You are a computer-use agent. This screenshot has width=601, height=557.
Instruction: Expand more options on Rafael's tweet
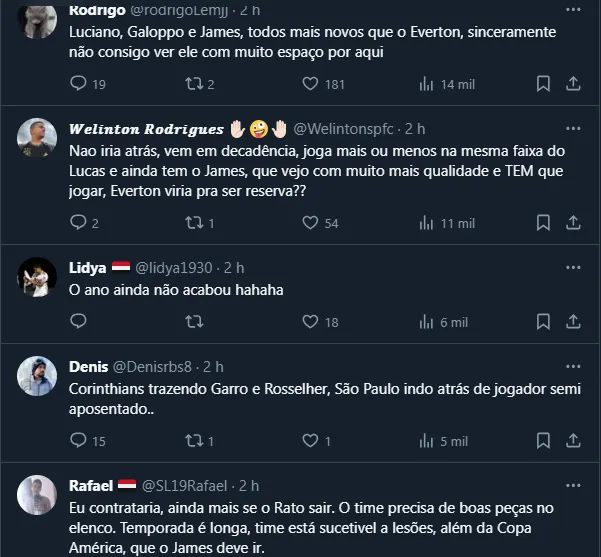[573, 485]
